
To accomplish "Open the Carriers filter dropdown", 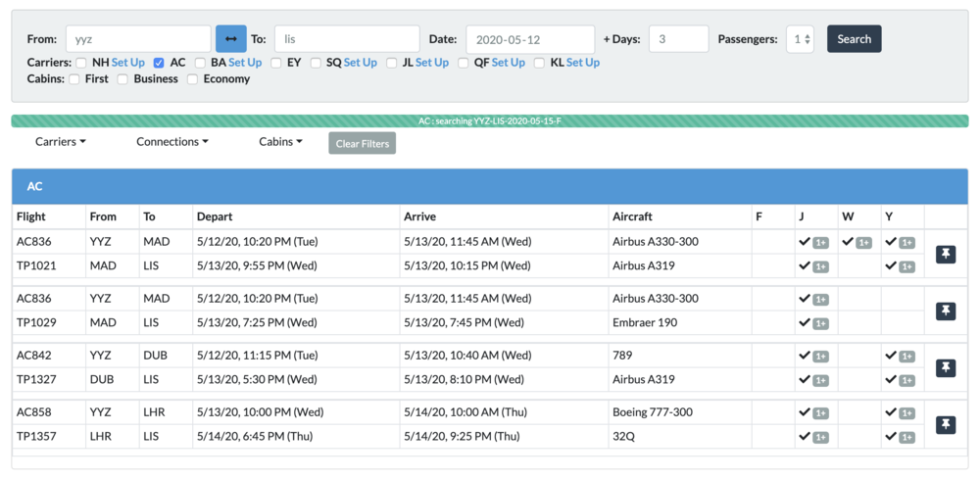I will (x=60, y=142).
